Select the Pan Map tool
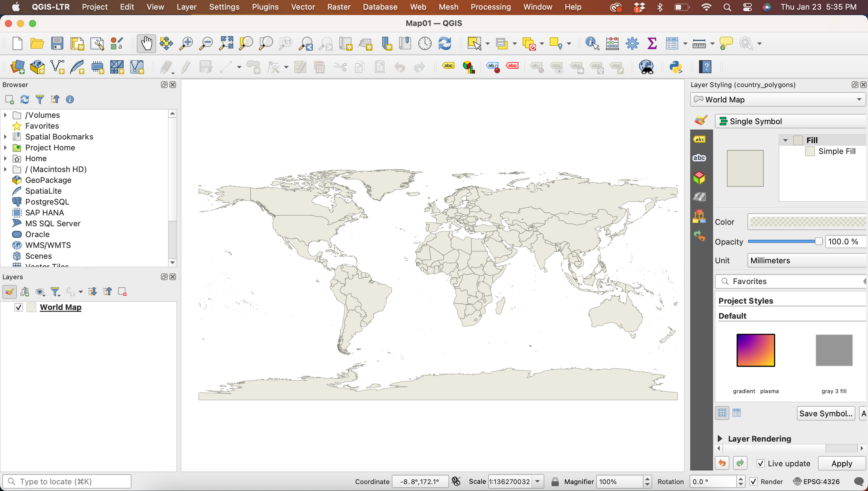 146,43
